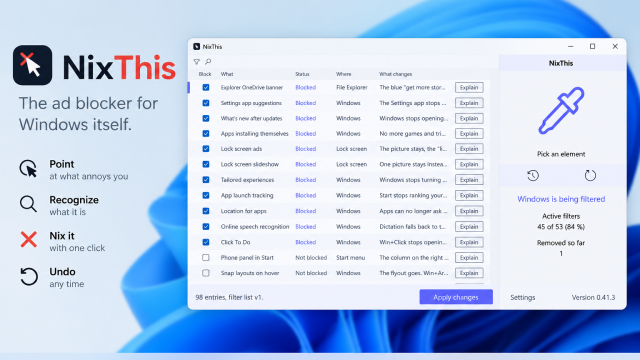
Task: Click Explain for Apps installing themselves
Action: pyautogui.click(x=469, y=133)
